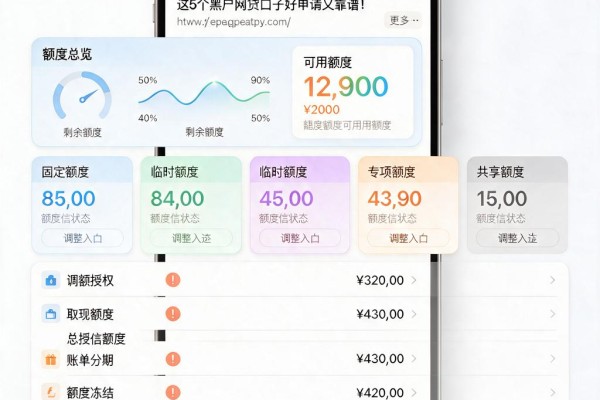Open outermost chevron on 额度冻结 row
The image size is (600, 400).
(x=553, y=392)
